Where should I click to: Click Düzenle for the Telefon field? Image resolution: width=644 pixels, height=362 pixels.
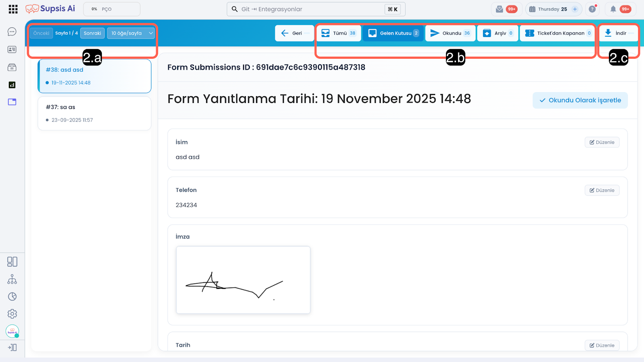coord(602,190)
